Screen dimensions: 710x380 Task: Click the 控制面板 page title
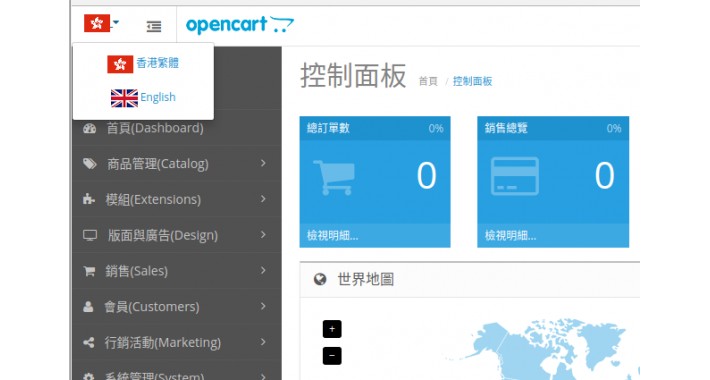click(353, 76)
